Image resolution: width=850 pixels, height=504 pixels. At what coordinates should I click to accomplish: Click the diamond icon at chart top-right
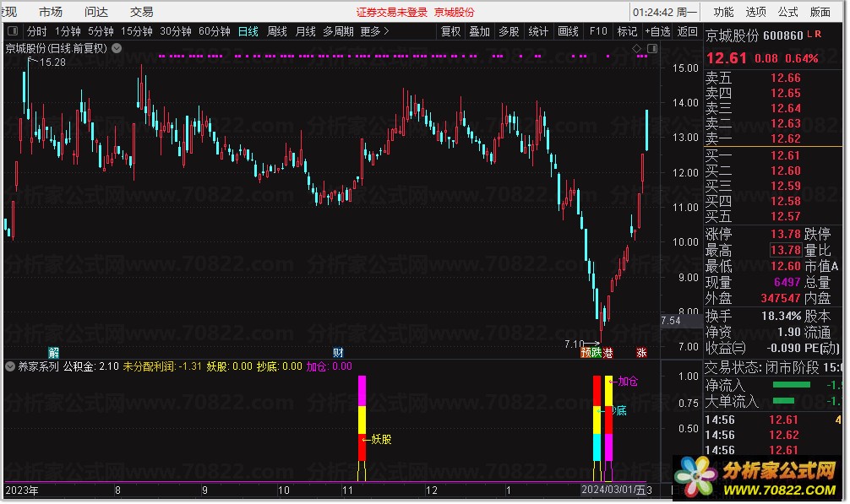click(x=636, y=49)
